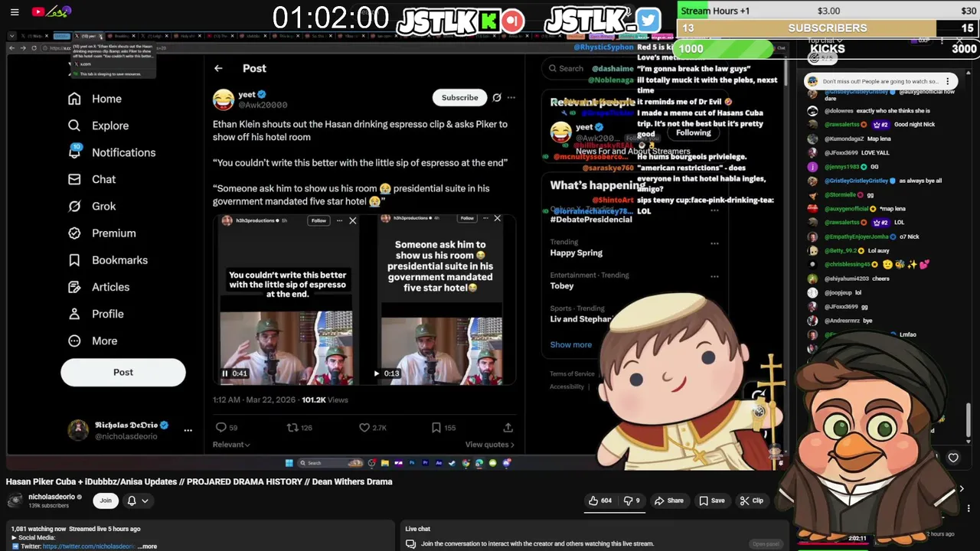Dislike the YouTube video

(632, 500)
